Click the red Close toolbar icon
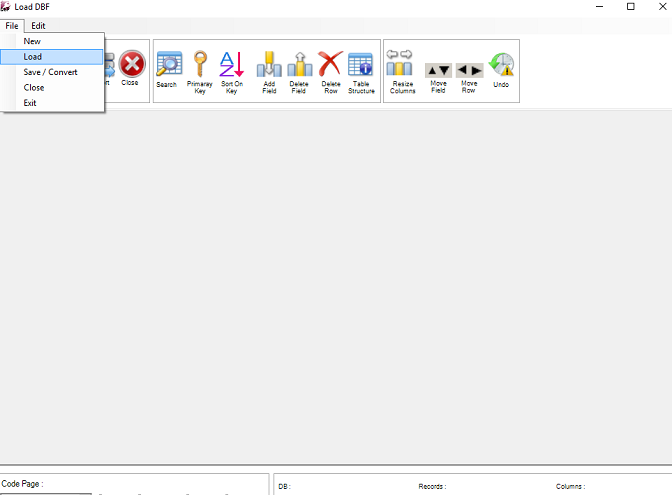This screenshot has height=495, width=672. click(131, 66)
